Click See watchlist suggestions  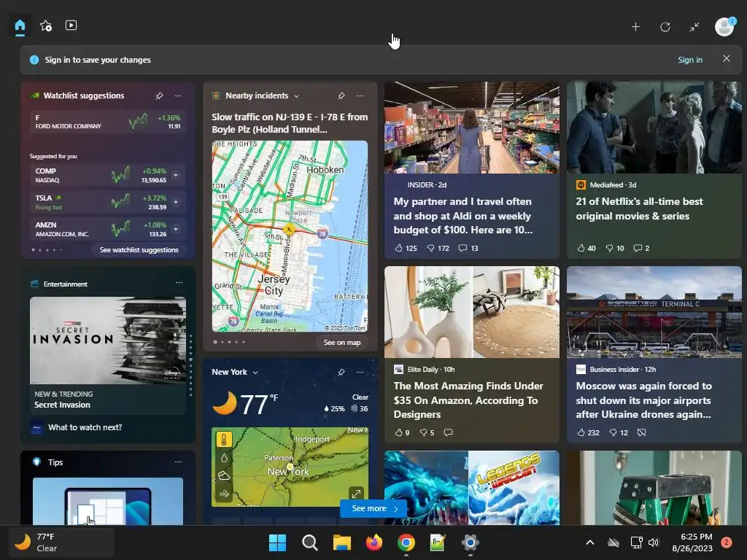(139, 249)
